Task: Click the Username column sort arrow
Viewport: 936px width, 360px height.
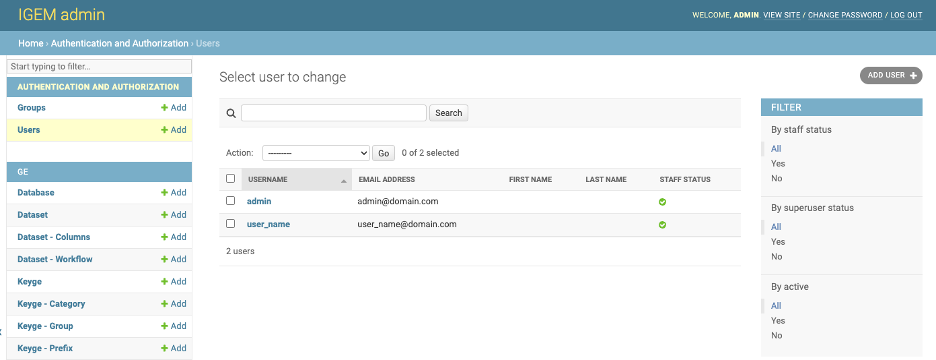Action: [344, 181]
